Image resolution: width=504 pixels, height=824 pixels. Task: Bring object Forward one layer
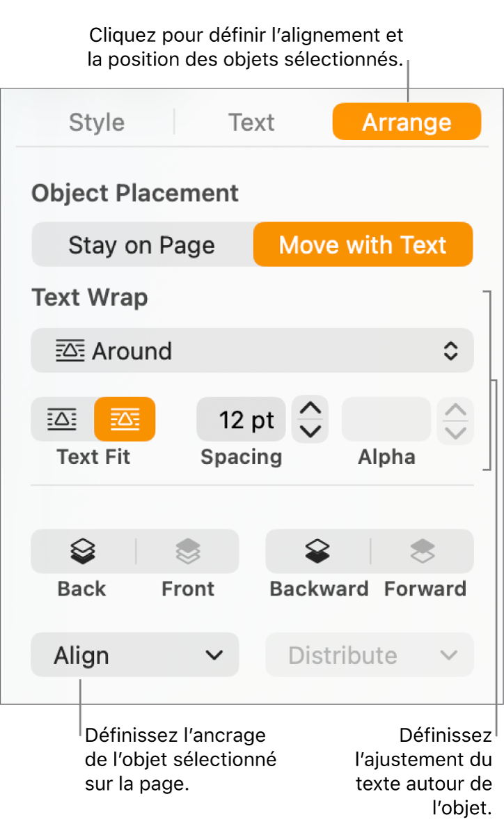point(423,552)
